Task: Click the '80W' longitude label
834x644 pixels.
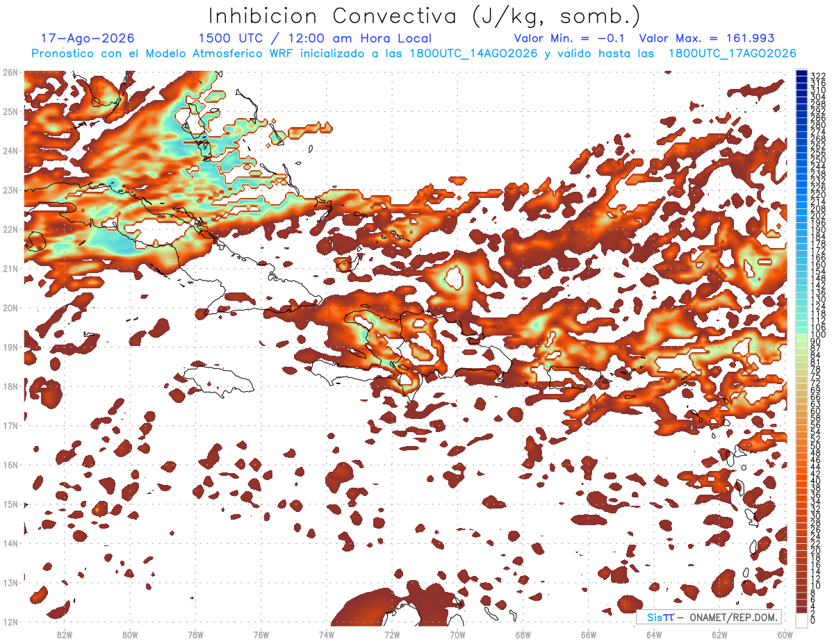Action: tap(130, 634)
